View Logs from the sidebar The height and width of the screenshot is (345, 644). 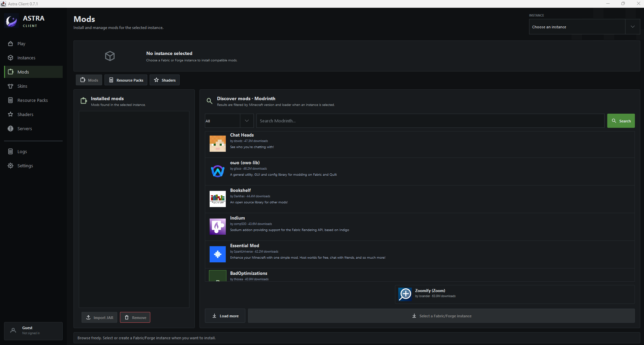click(x=33, y=151)
